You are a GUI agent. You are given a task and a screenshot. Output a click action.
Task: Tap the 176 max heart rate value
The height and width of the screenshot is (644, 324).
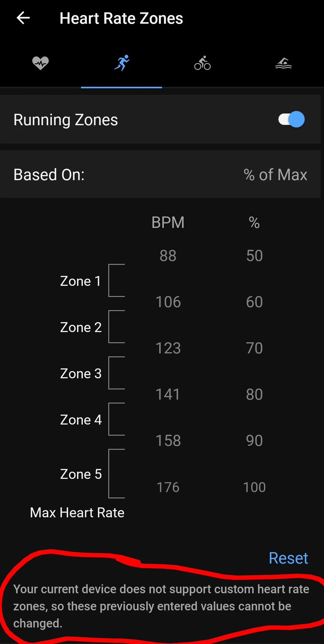(x=168, y=487)
